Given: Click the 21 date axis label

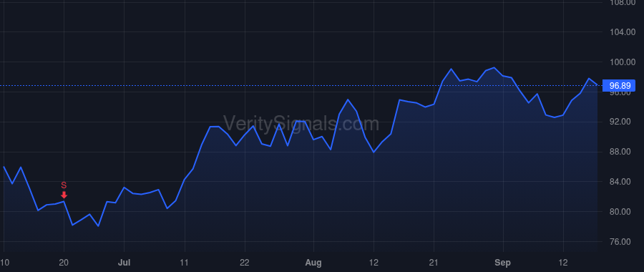Looking at the screenshot, I should (x=434, y=263).
